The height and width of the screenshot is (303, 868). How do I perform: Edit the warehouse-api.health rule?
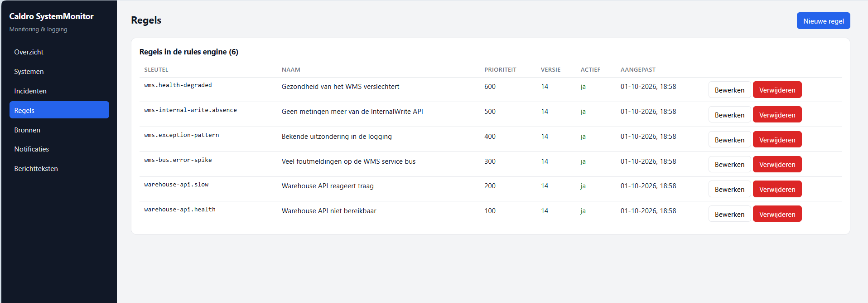pos(729,214)
